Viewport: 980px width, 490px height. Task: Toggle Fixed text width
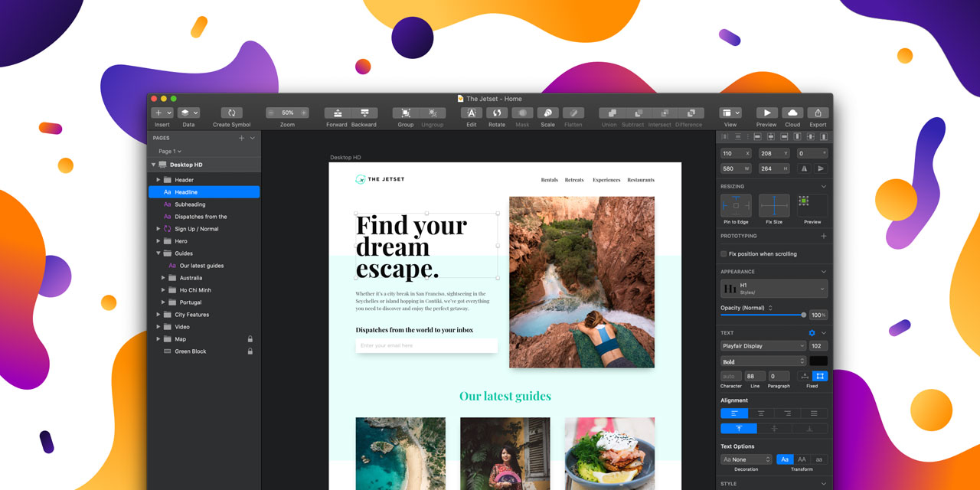click(x=818, y=376)
